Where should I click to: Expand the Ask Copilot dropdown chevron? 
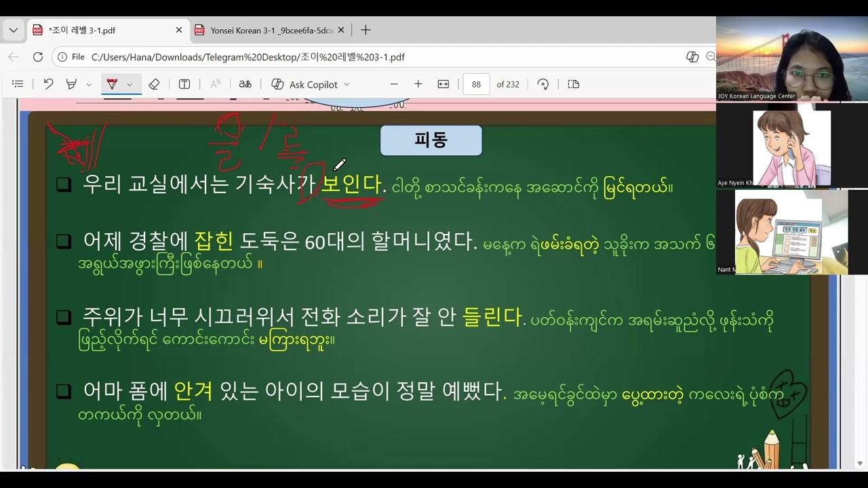[347, 85]
